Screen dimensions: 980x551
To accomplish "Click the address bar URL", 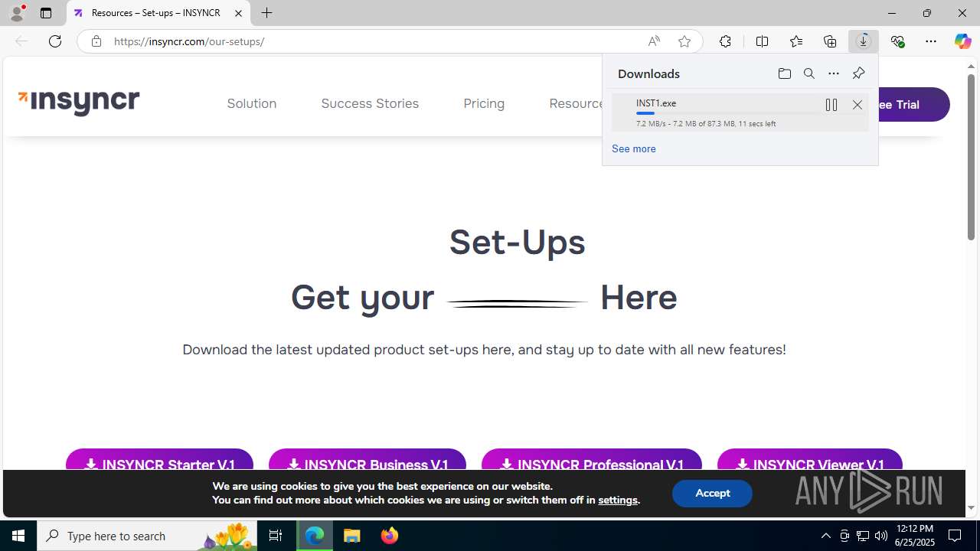I will click(189, 41).
